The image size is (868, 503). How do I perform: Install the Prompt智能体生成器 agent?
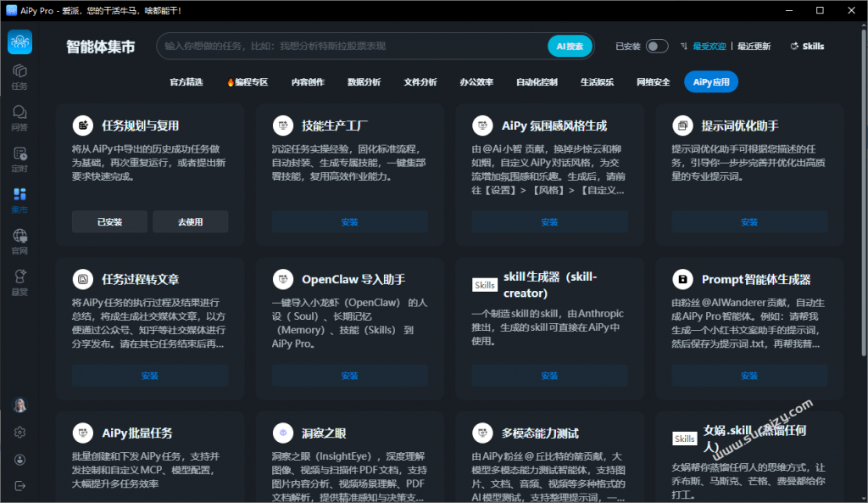click(x=749, y=376)
